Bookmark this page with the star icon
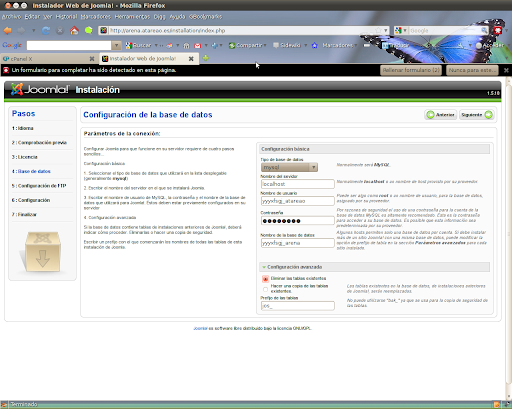 click(378, 30)
